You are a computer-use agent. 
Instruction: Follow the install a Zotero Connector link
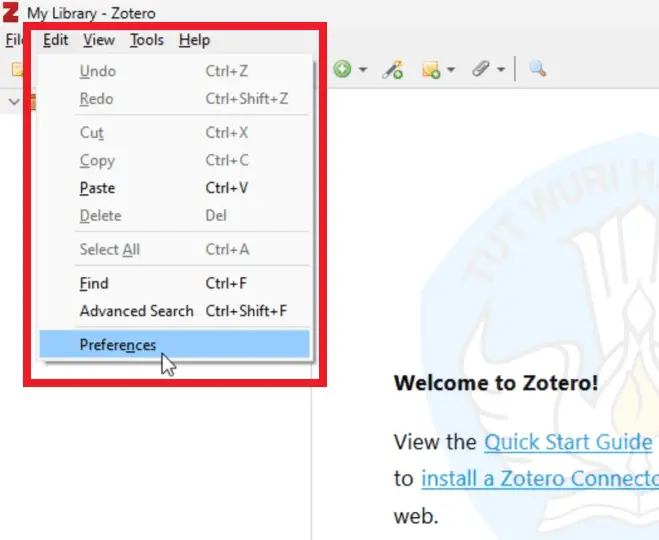coord(540,479)
